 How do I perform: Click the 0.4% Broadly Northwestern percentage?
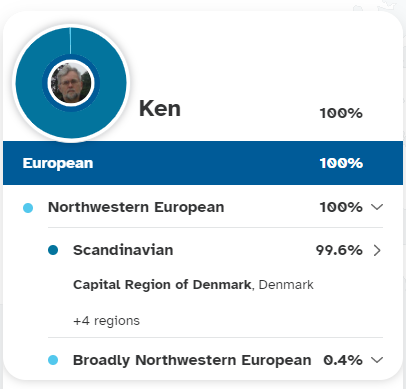pos(343,360)
